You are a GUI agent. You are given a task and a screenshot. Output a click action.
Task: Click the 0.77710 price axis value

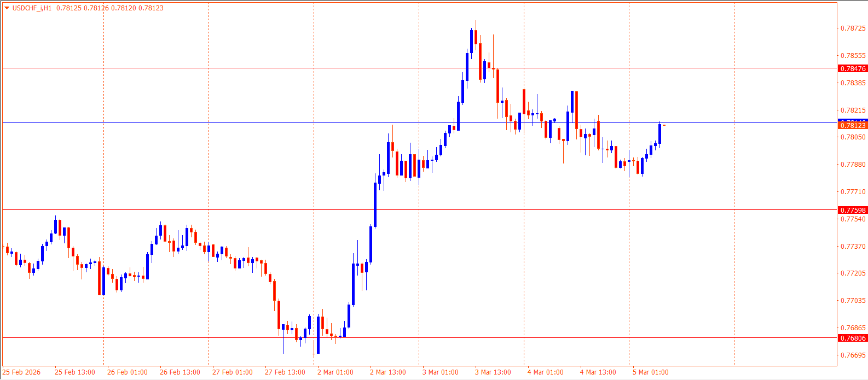pyautogui.click(x=853, y=192)
